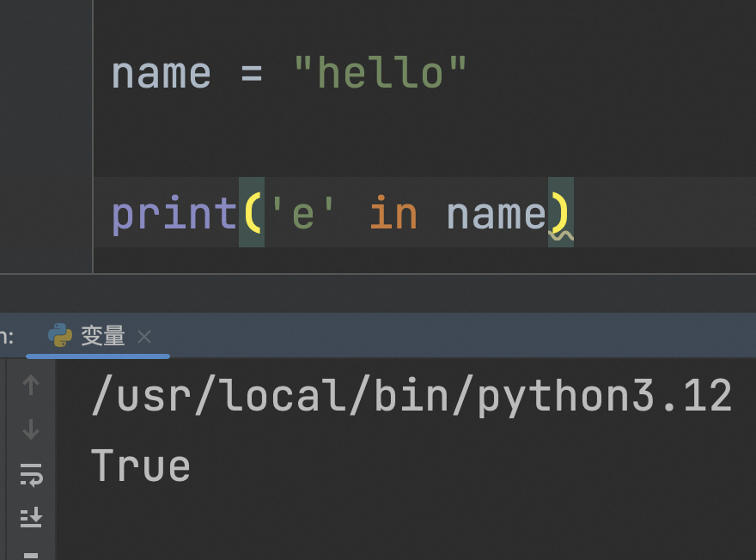
Task: Close the 变量 run tab
Action: coord(144,337)
